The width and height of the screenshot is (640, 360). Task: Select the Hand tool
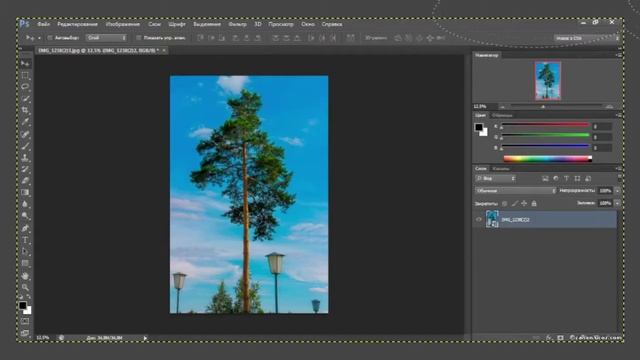(25, 276)
